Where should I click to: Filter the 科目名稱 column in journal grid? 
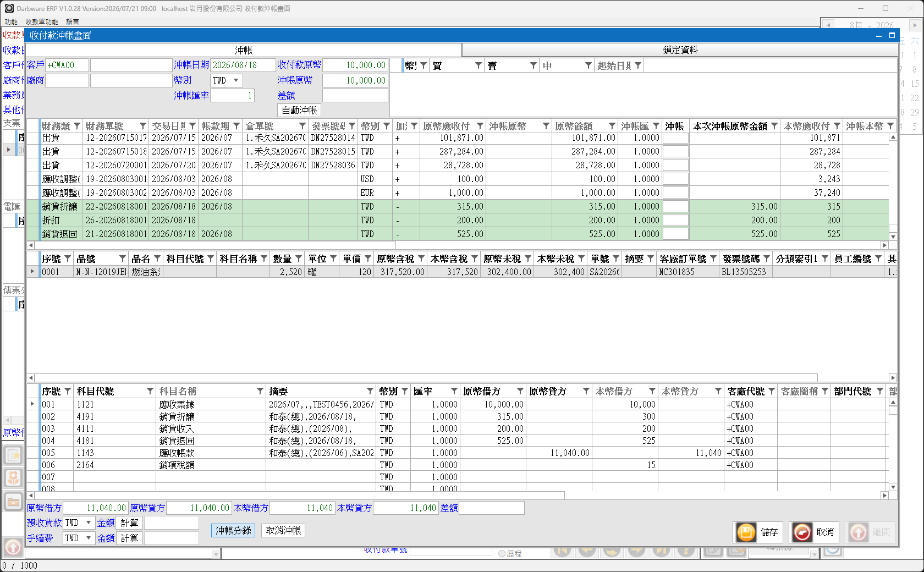pos(260,391)
